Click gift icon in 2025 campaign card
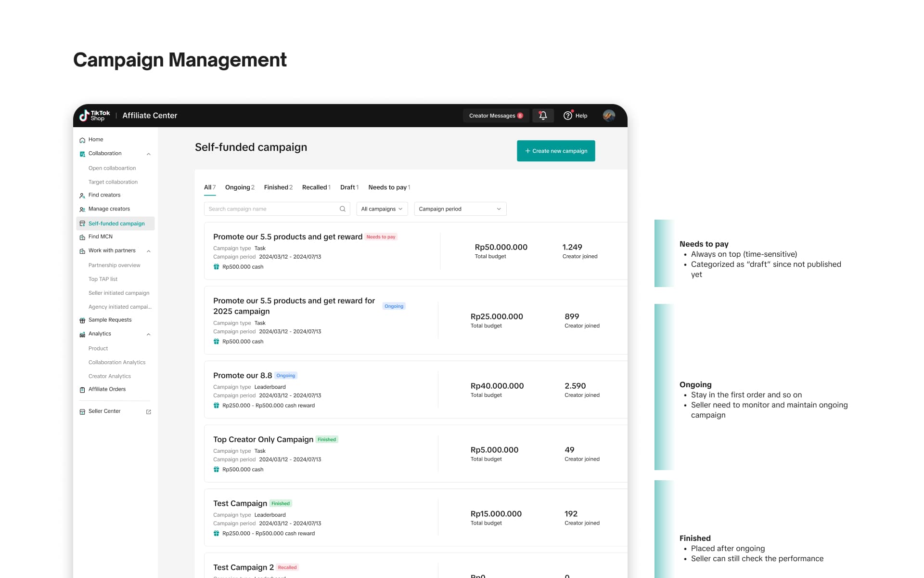924x578 pixels. point(217,342)
